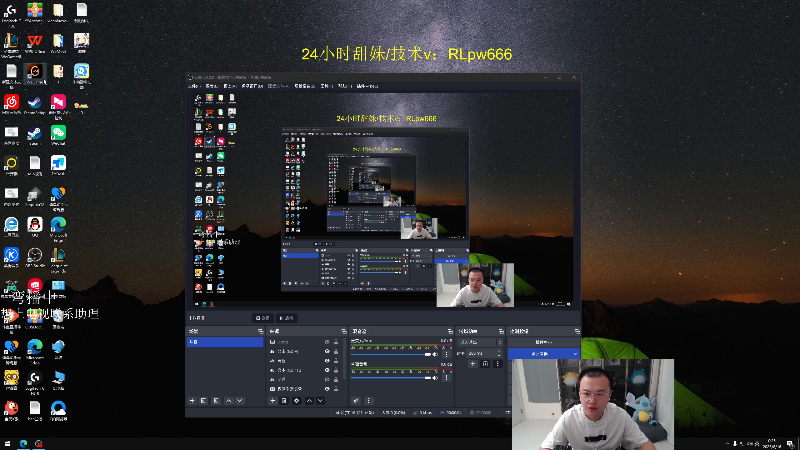Open the Profile menu in OBS

point(279,86)
